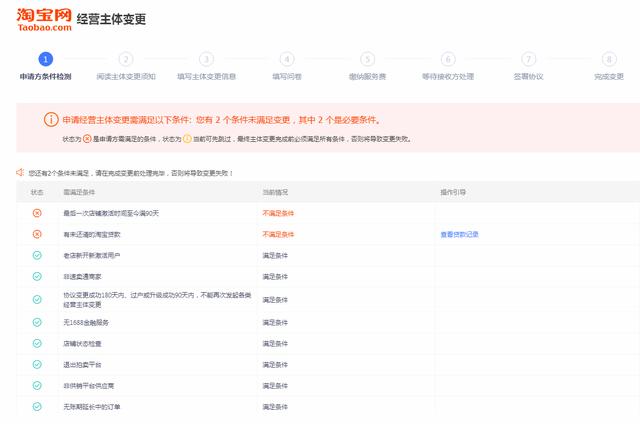Select the blue step 1 circle

(x=45, y=59)
